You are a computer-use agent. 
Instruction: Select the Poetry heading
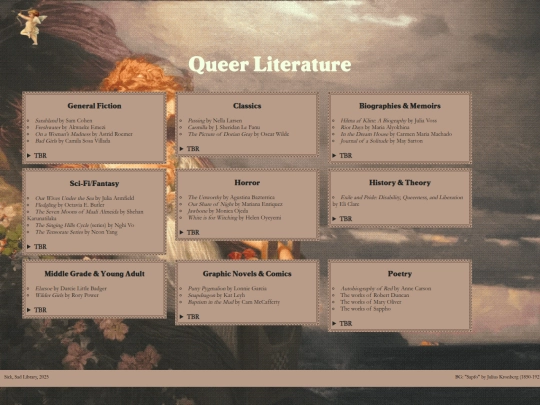point(400,274)
